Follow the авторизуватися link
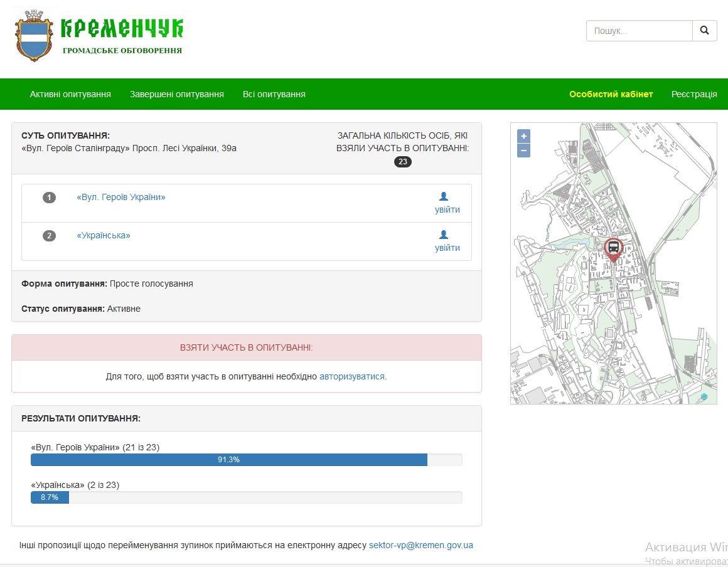Image resolution: width=728 pixels, height=567 pixels. click(x=351, y=376)
